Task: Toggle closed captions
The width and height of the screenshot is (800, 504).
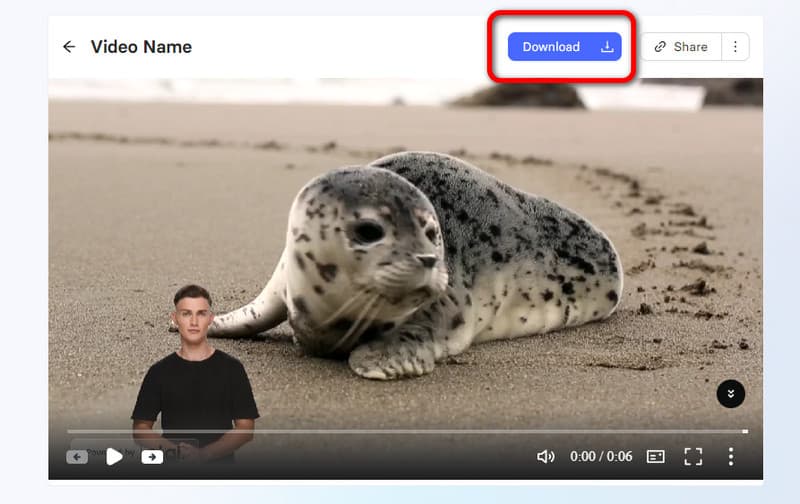Action: (x=656, y=456)
